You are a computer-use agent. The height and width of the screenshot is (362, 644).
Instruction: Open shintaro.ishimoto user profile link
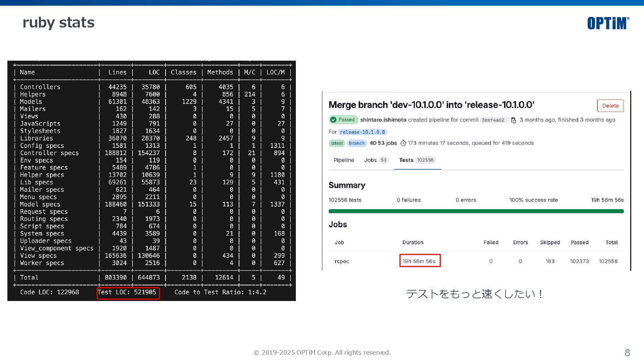tap(383, 120)
